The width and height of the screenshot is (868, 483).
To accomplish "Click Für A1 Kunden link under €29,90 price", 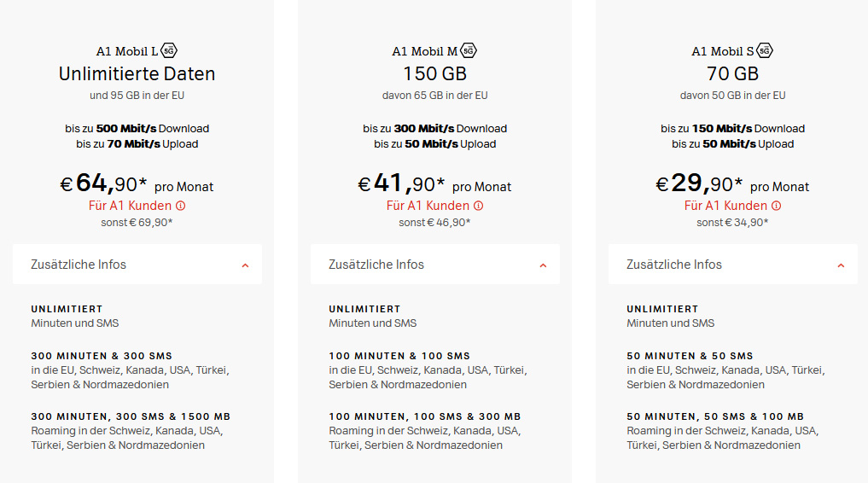I will pyautogui.click(x=725, y=206).
